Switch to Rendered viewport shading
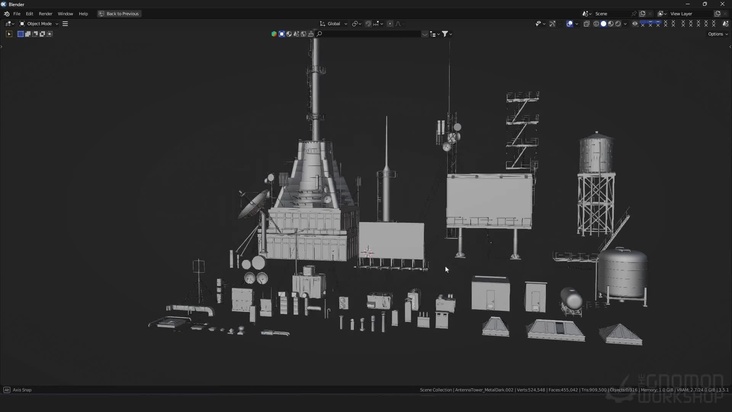Image resolution: width=732 pixels, height=412 pixels. (618, 24)
